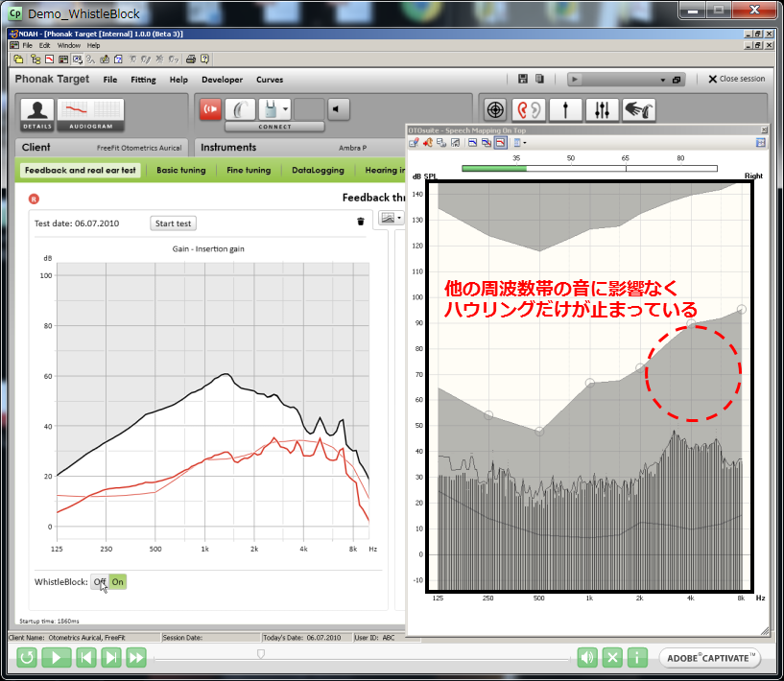Image resolution: width=784 pixels, height=681 pixels.
Task: Expand the OTOsuite toolbar view dropdown
Action: (525, 142)
